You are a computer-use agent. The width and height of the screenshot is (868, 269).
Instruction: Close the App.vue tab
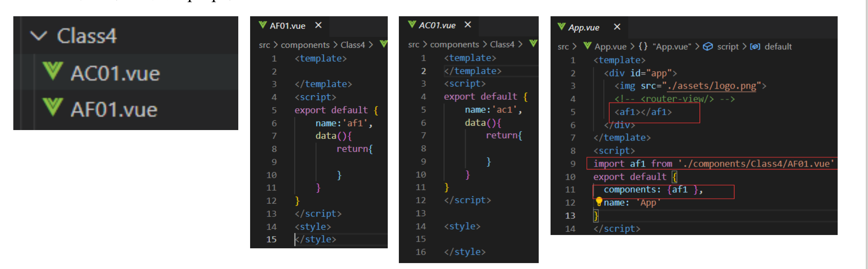point(617,27)
